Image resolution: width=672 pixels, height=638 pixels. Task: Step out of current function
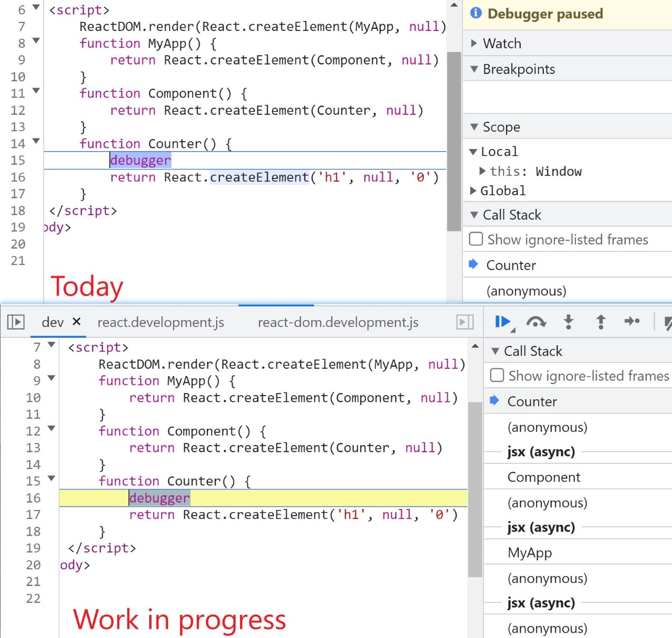pos(601,322)
